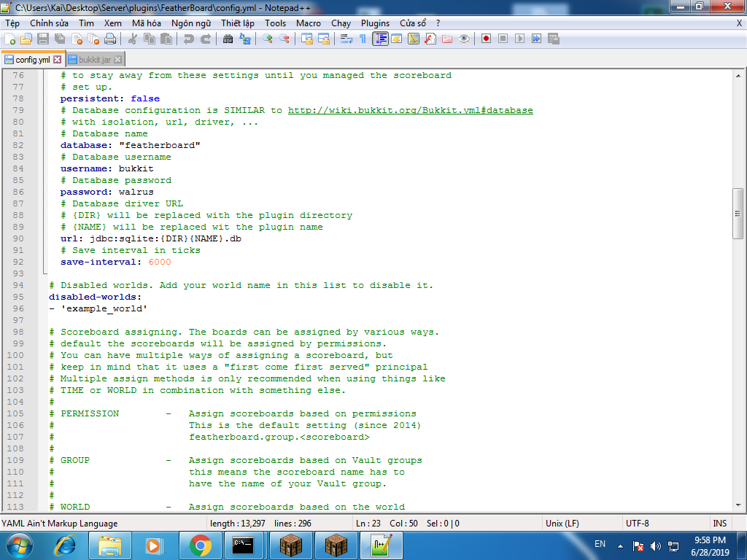Click the Open file folder icon
747x560 pixels.
coord(26,39)
